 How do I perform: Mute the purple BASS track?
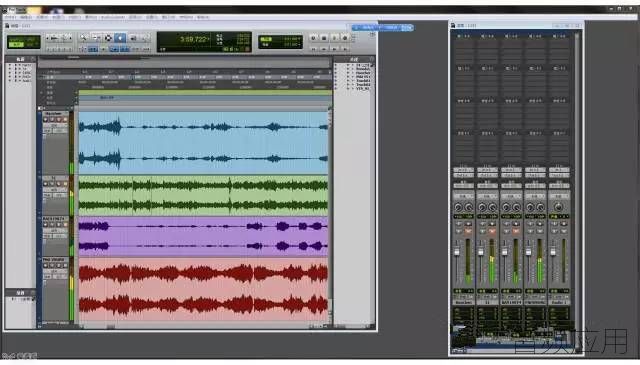pos(64,225)
